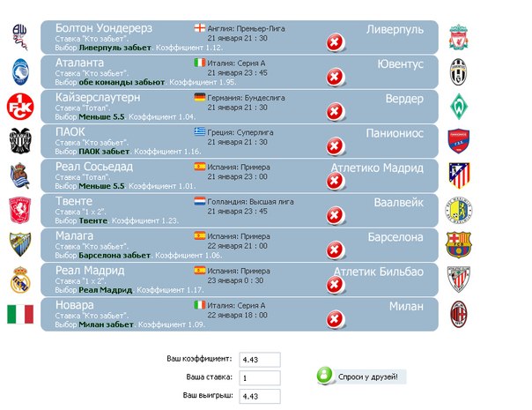Delete the Atalanta vs Juventus bet
The image size is (532, 410).
click(335, 78)
